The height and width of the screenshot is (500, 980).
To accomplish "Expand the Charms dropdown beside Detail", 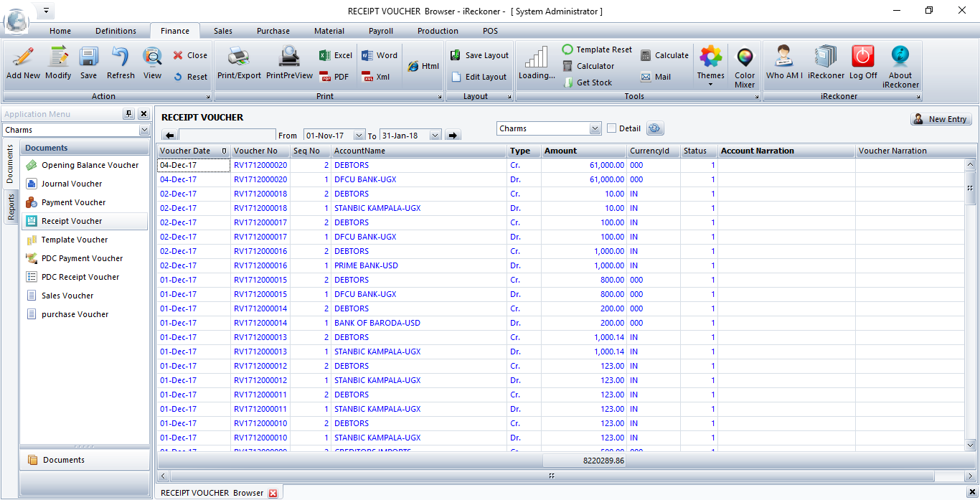I will coord(595,128).
